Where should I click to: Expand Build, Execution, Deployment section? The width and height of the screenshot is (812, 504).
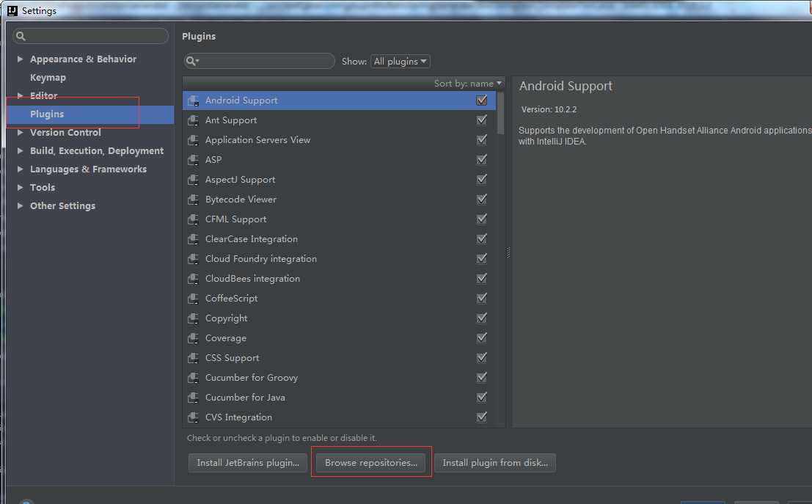(21, 150)
